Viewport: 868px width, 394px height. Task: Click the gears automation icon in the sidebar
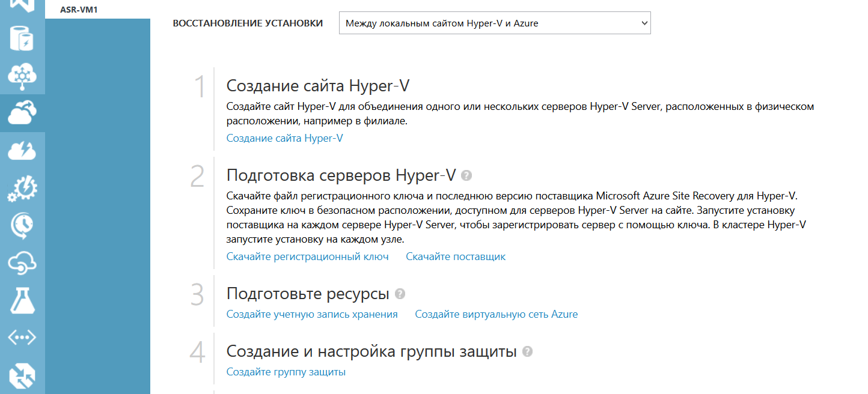(x=22, y=188)
